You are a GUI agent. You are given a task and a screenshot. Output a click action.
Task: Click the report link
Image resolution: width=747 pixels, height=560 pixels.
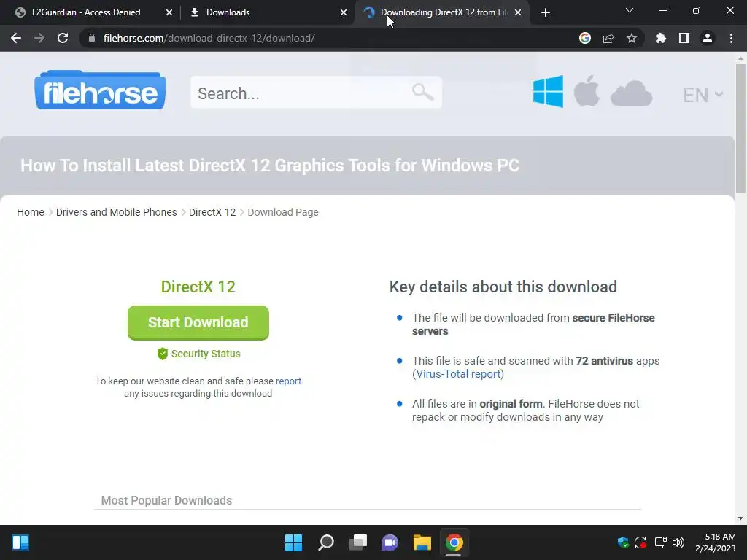[288, 381]
